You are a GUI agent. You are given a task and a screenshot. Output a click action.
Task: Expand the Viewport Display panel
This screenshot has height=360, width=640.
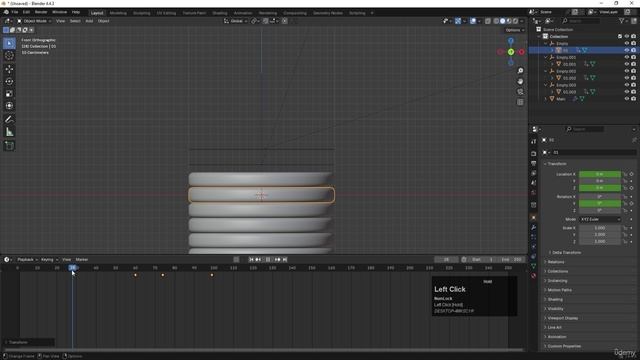[562, 318]
